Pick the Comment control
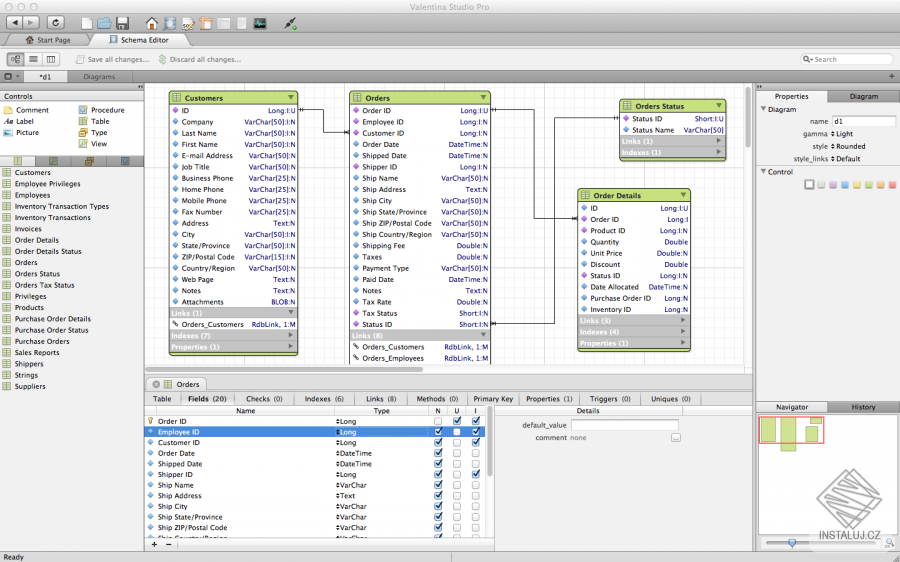900x562 pixels. coord(26,110)
